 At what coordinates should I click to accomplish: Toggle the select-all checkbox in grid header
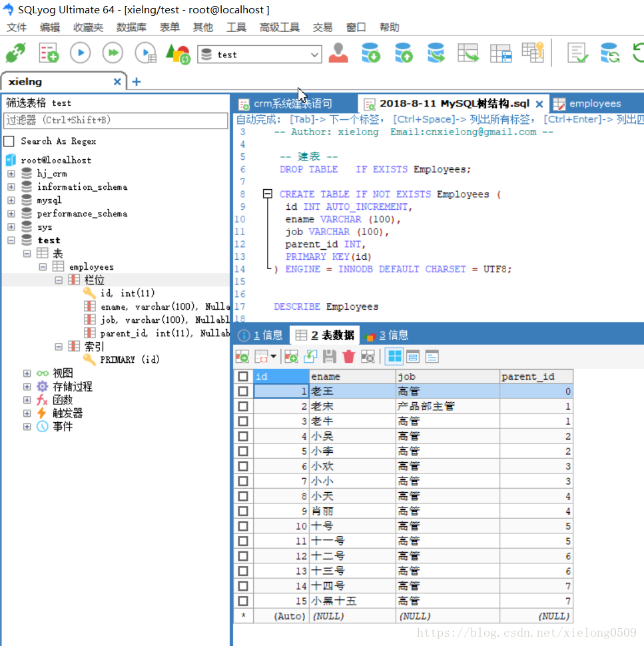point(243,376)
